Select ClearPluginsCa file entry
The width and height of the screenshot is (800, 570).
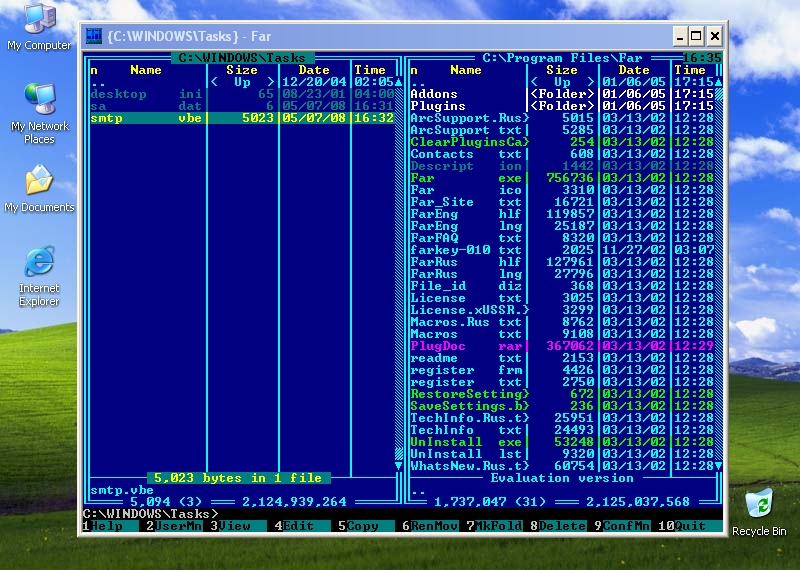(562, 142)
